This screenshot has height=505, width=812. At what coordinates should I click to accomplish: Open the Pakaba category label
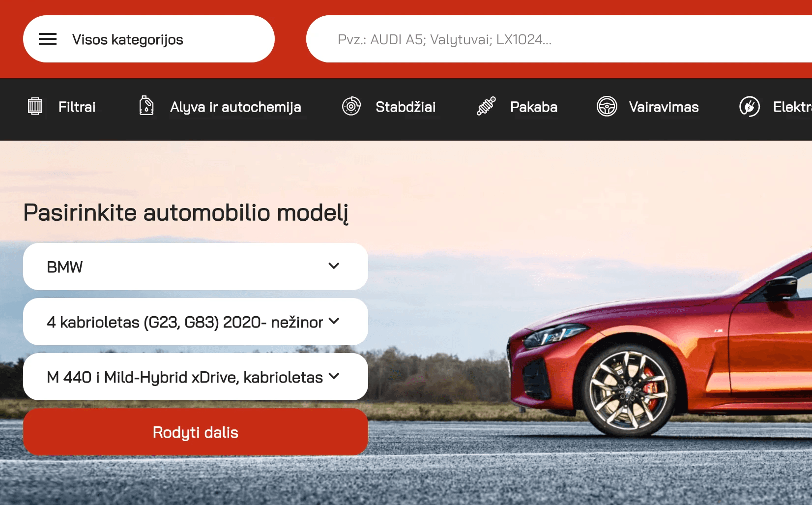(x=534, y=107)
